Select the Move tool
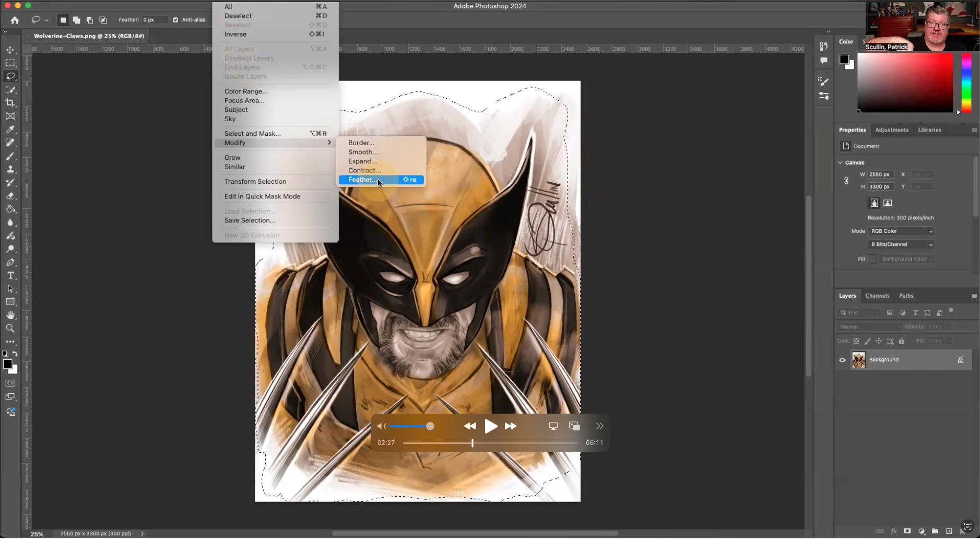 [10, 50]
